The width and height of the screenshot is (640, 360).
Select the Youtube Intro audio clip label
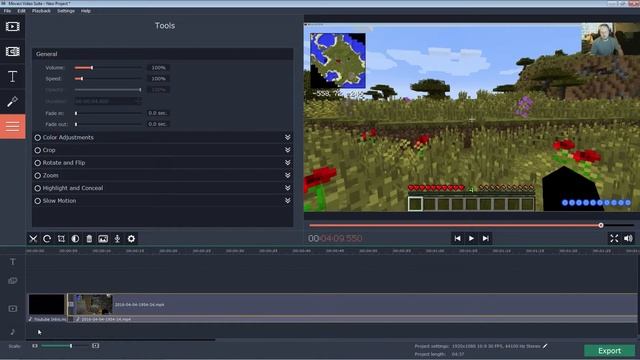click(x=47, y=319)
